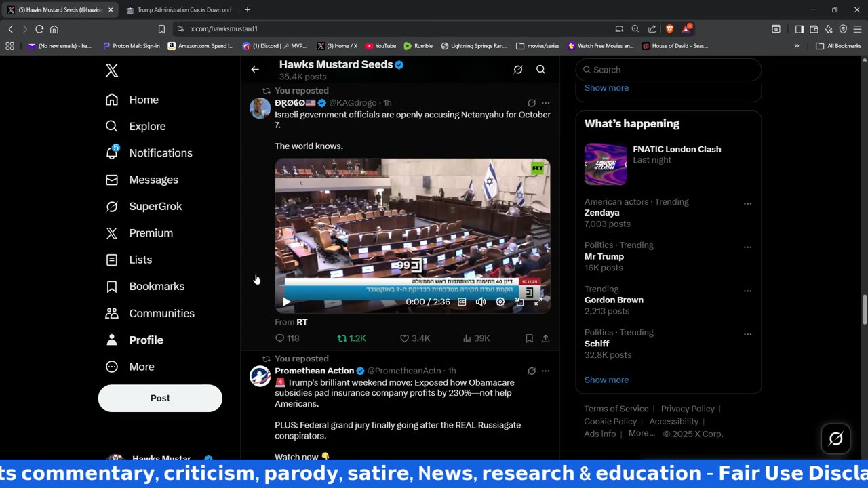Click the X logo in the sidebar
868x488 pixels.
112,70
